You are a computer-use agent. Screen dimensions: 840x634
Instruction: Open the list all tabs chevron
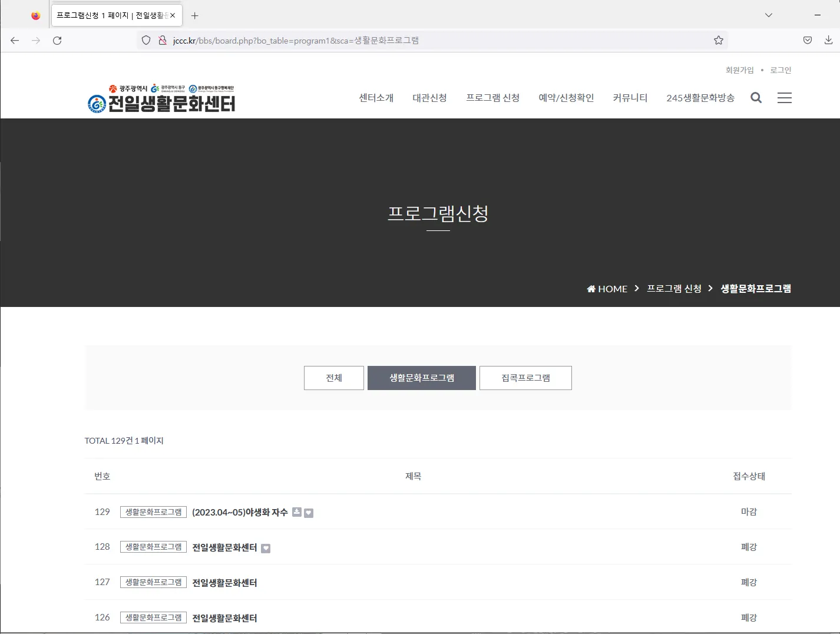tap(769, 15)
